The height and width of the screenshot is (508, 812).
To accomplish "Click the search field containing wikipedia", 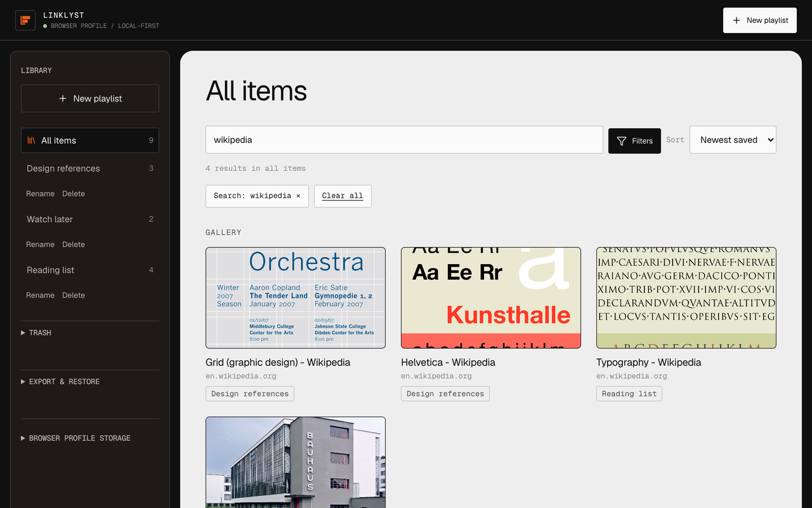I will tap(404, 140).
